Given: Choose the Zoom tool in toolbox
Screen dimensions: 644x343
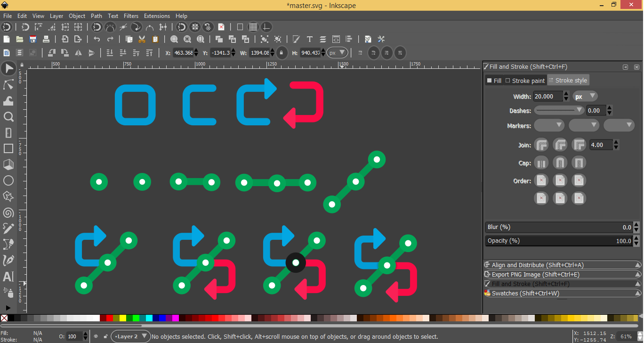Looking at the screenshot, I should pos(8,117).
